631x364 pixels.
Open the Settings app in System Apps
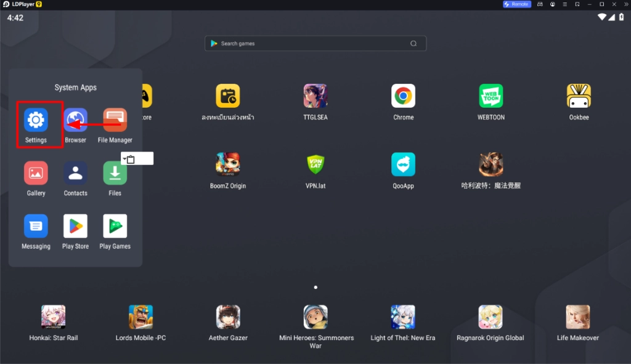coord(36,120)
